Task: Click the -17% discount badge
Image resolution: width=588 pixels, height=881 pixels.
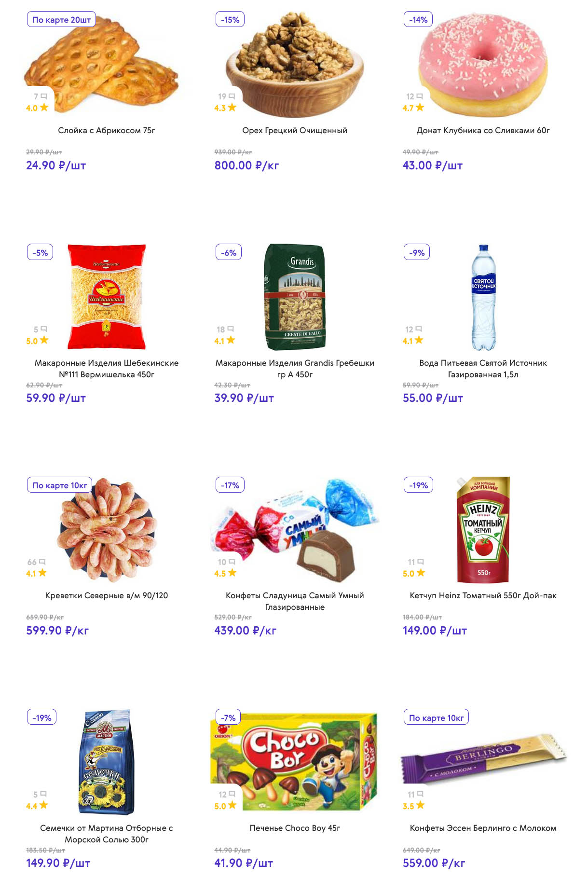Action: tap(230, 485)
